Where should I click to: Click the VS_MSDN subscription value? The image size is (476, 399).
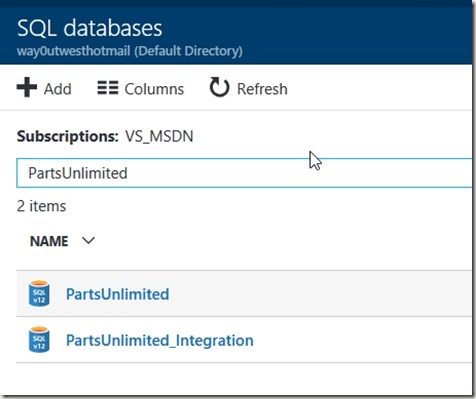pos(159,136)
